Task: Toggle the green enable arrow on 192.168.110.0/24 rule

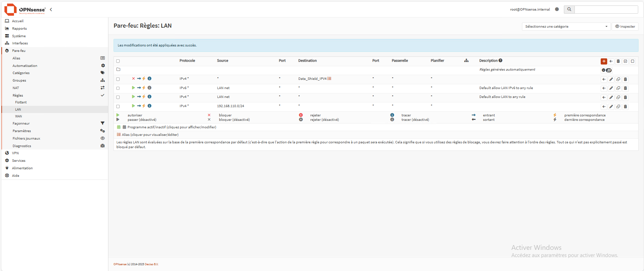Action: [x=133, y=106]
